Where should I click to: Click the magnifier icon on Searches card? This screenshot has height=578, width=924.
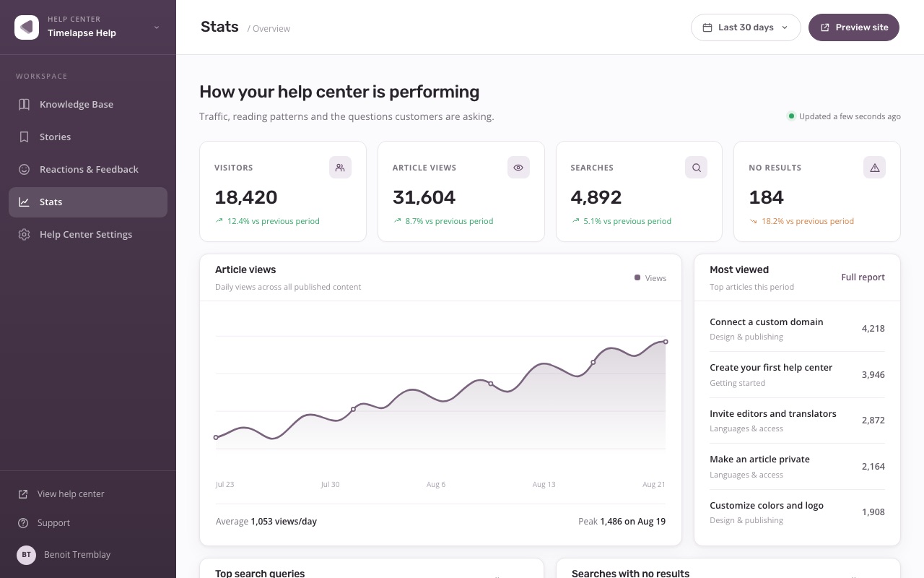696,168
